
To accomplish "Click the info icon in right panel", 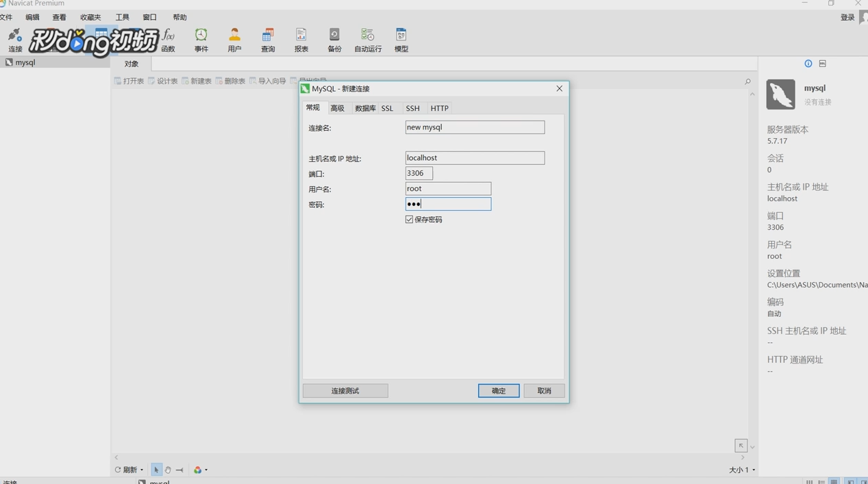I will pos(808,64).
